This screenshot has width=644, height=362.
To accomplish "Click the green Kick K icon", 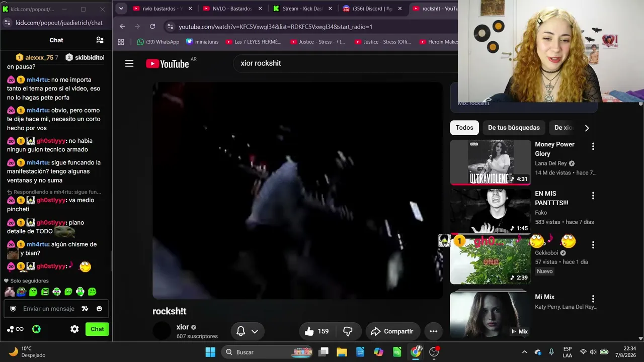I will [x=36, y=329].
